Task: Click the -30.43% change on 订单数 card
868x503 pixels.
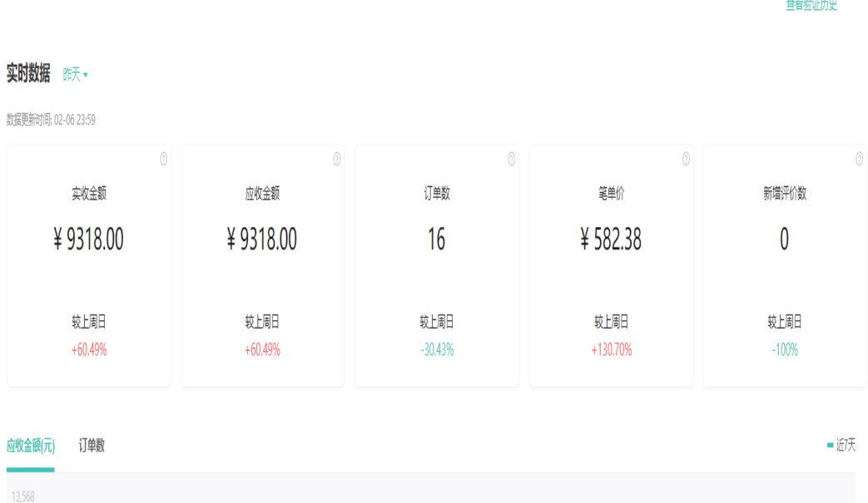Action: (437, 350)
